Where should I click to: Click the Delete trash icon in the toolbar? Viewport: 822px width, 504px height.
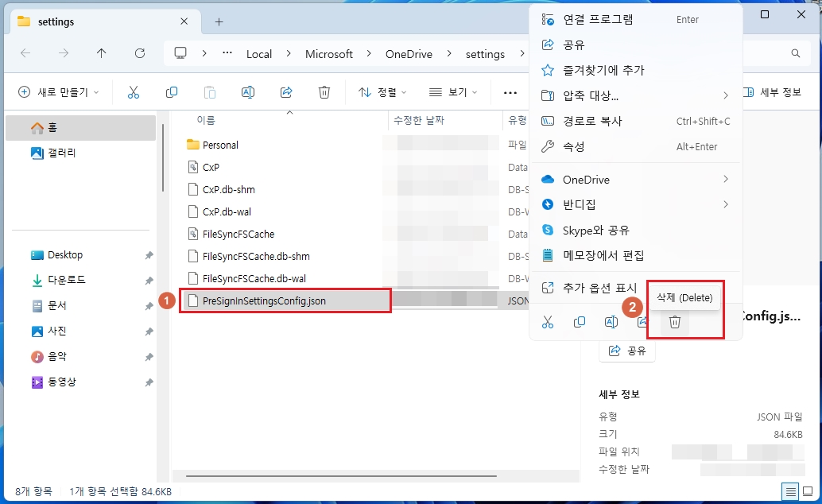click(x=324, y=92)
